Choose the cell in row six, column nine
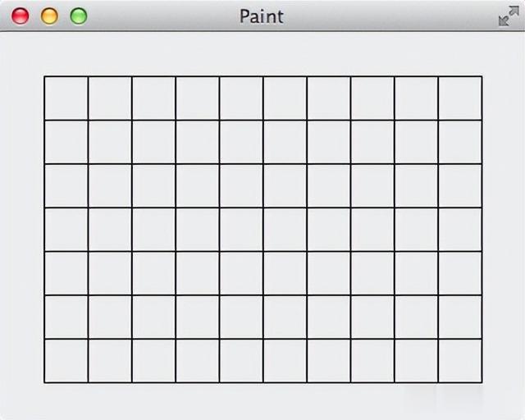 [416, 317]
